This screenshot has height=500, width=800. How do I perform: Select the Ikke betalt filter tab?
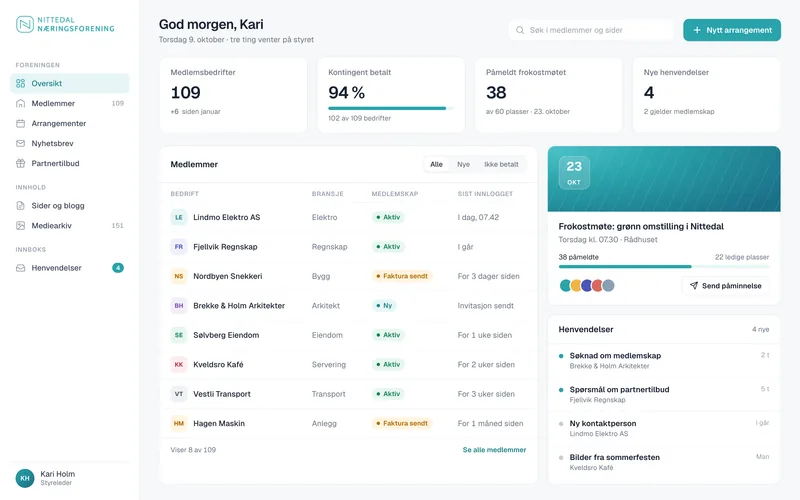[x=501, y=164]
